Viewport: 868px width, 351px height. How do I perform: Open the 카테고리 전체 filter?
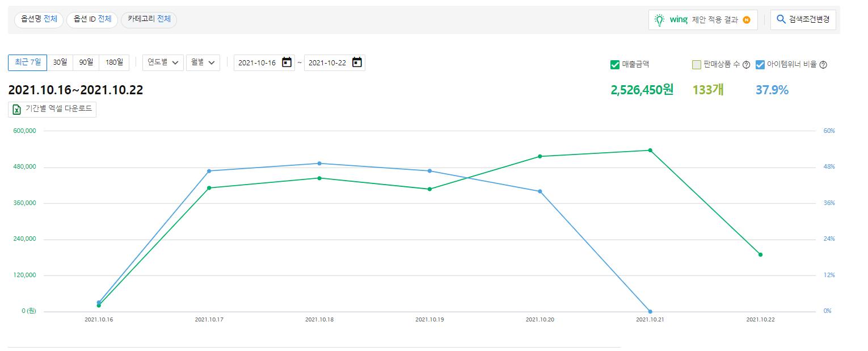(x=149, y=19)
